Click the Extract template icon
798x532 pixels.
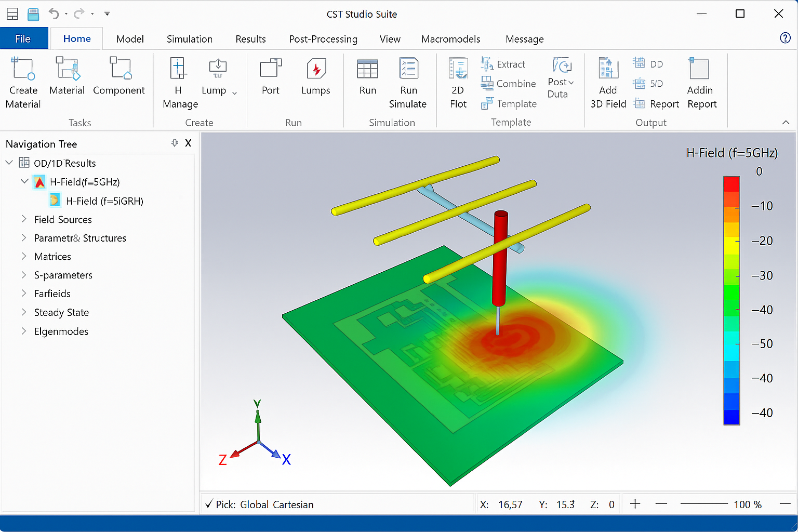[x=487, y=64]
